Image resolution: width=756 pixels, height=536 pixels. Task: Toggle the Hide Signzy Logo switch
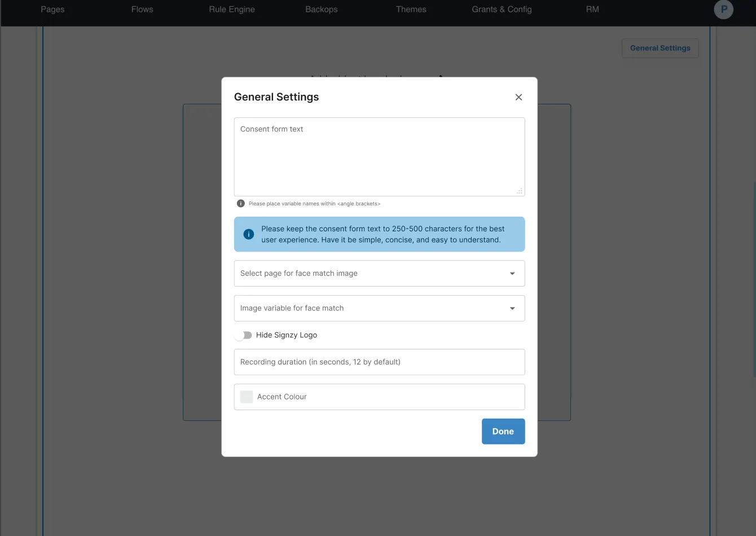coord(244,335)
